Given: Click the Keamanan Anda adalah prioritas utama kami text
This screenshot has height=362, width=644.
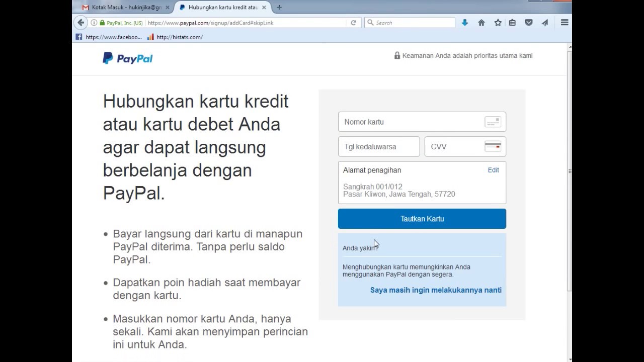Looking at the screenshot, I should [x=467, y=56].
